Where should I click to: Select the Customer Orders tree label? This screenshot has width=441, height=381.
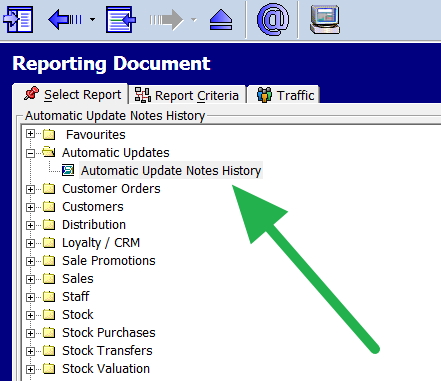click(111, 189)
